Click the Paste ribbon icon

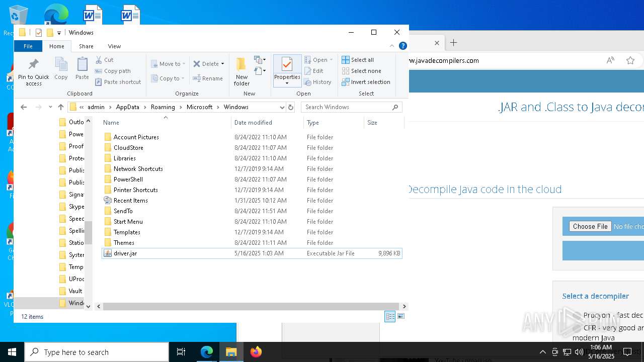point(82,69)
